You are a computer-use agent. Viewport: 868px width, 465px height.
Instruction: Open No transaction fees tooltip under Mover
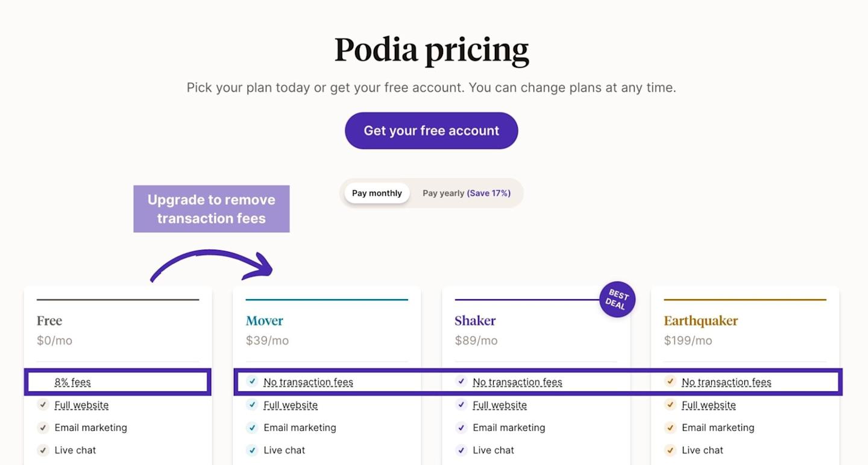pyautogui.click(x=308, y=382)
